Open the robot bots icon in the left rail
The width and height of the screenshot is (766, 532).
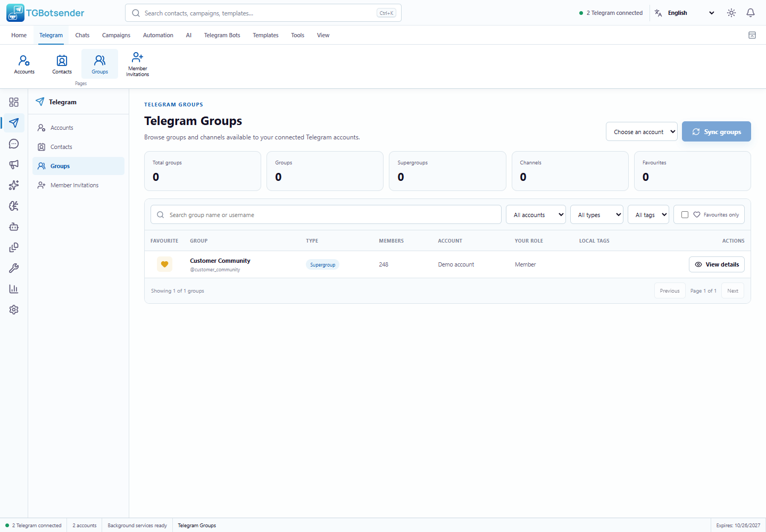pyautogui.click(x=14, y=227)
